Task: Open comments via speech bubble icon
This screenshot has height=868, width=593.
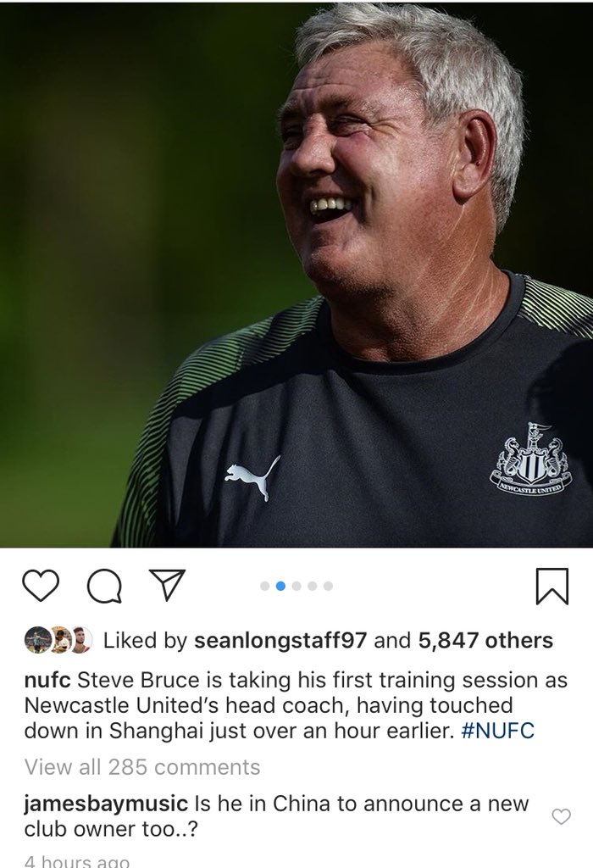Action: pyautogui.click(x=105, y=586)
